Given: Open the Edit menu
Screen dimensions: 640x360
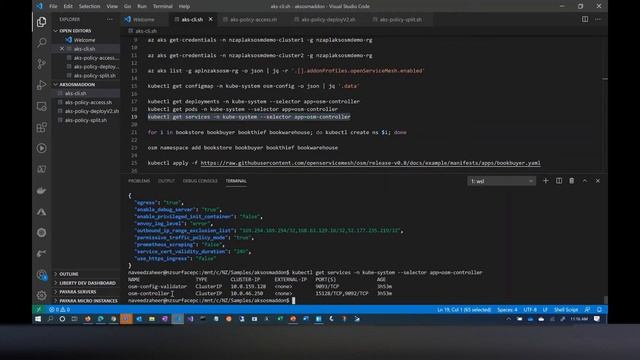Looking at the screenshot, I should click(68, 6).
